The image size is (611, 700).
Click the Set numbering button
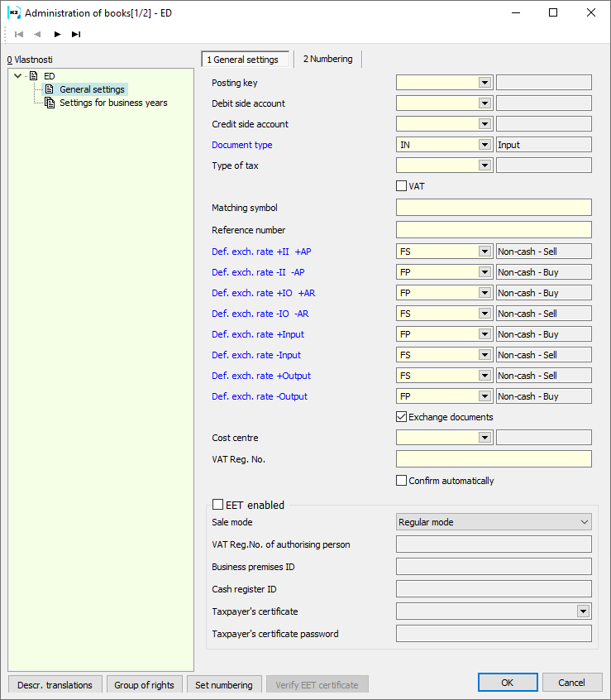tap(224, 685)
